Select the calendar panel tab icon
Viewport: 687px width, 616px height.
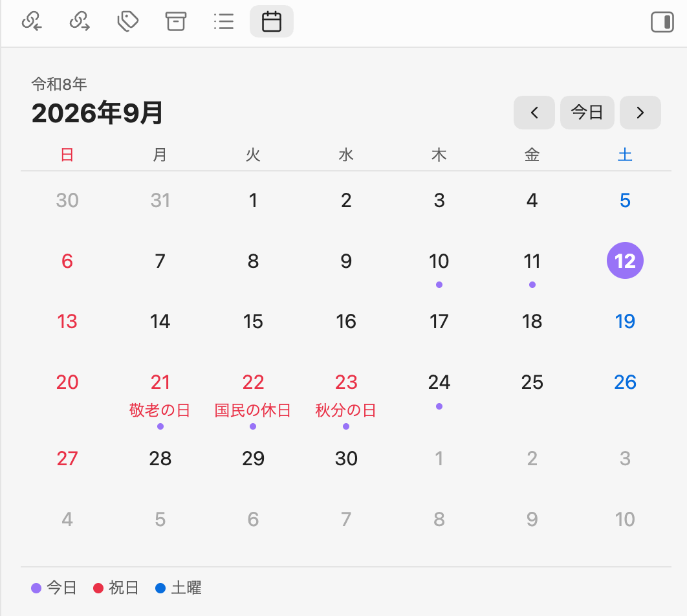tap(272, 21)
